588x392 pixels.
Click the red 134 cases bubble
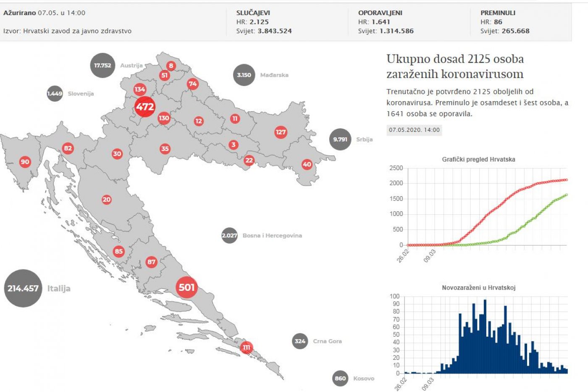pyautogui.click(x=140, y=89)
